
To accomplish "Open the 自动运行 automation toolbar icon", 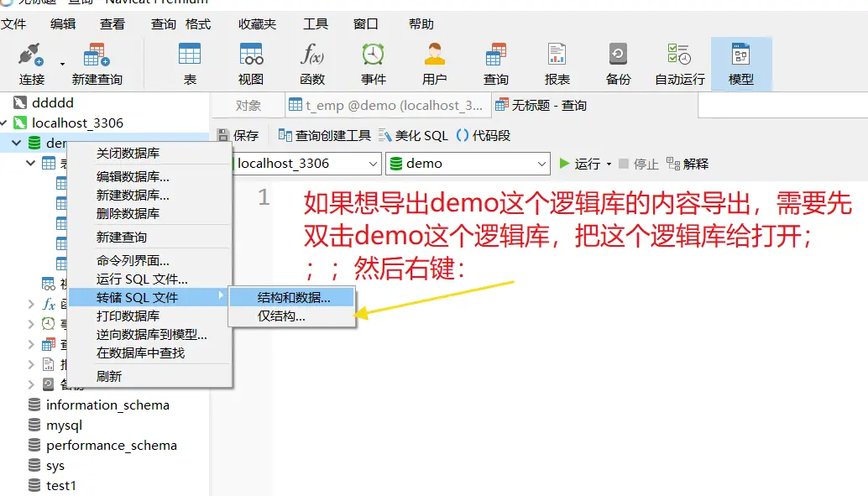I will point(680,64).
